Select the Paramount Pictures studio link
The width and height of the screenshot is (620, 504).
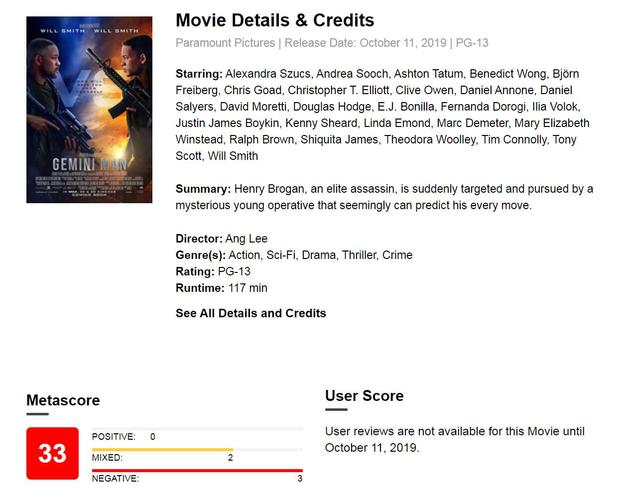click(225, 43)
